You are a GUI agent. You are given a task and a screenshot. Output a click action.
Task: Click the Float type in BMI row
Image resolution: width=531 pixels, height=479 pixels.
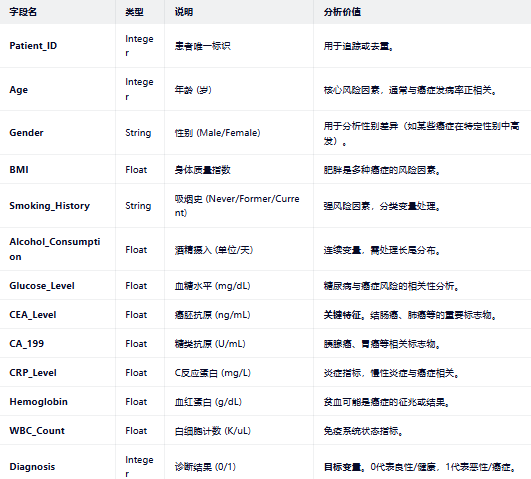[136, 170]
